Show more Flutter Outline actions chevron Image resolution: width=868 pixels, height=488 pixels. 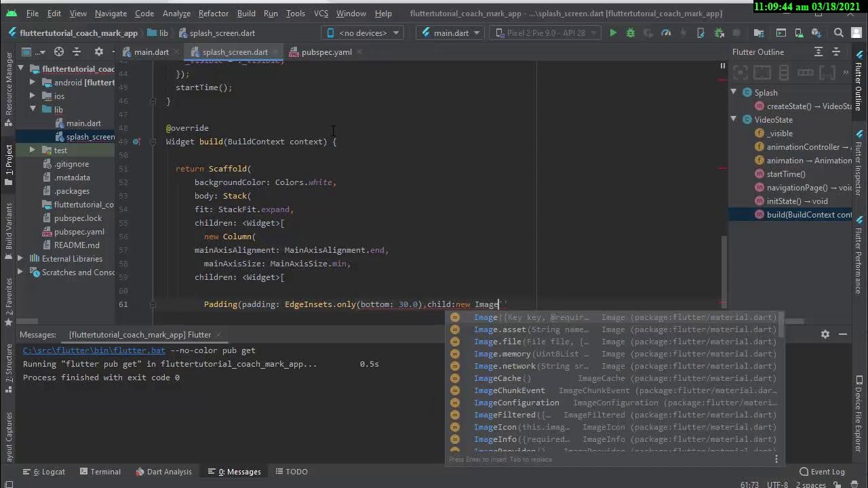click(846, 72)
